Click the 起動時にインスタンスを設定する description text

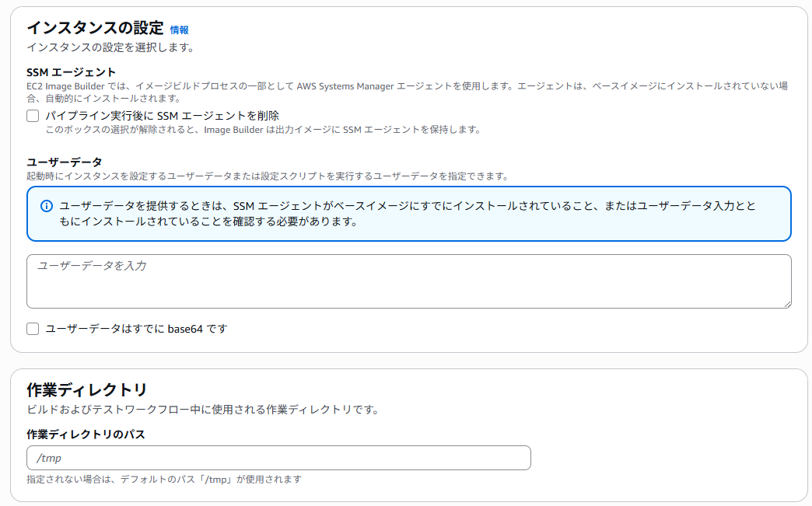pyautogui.click(x=268, y=176)
